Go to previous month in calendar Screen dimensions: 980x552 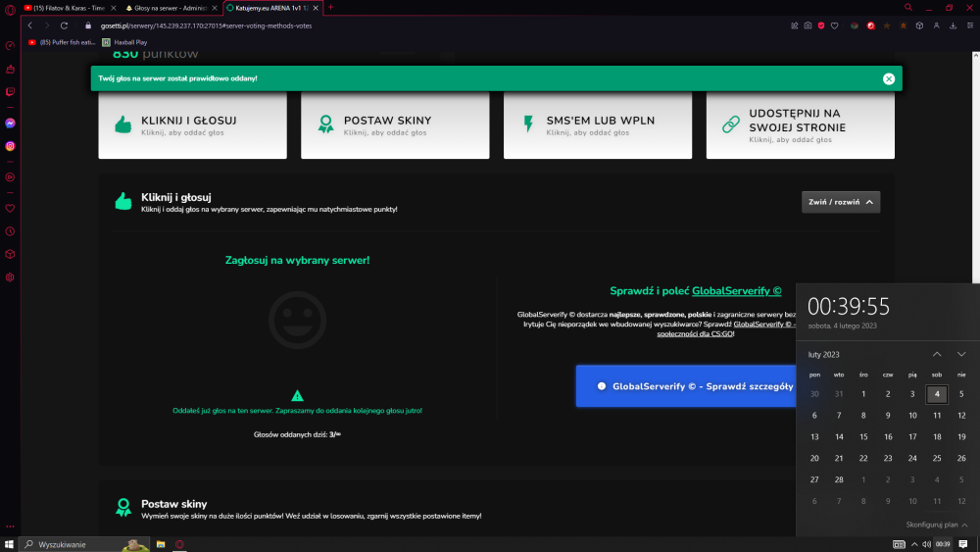(x=937, y=355)
